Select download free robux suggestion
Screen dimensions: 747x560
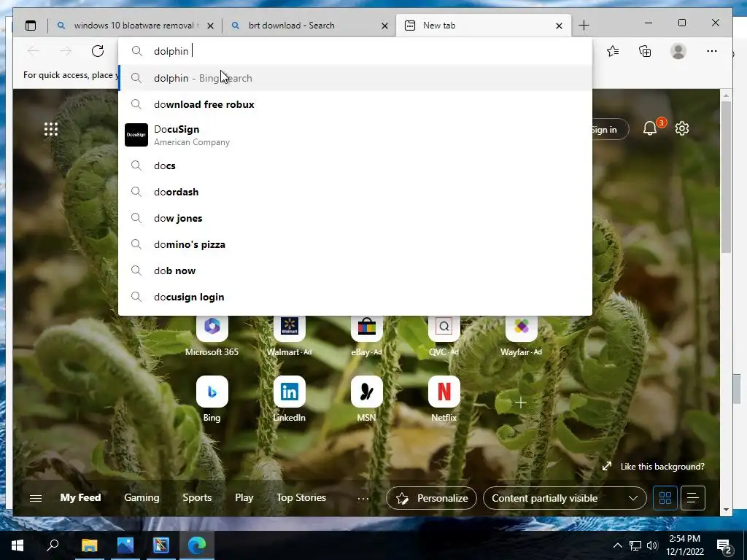355,104
